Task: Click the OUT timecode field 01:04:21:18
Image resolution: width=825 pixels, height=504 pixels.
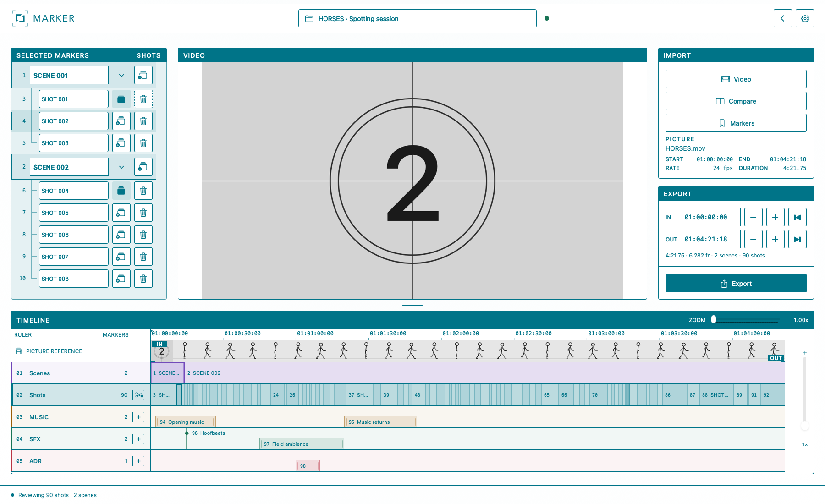Action: (711, 239)
